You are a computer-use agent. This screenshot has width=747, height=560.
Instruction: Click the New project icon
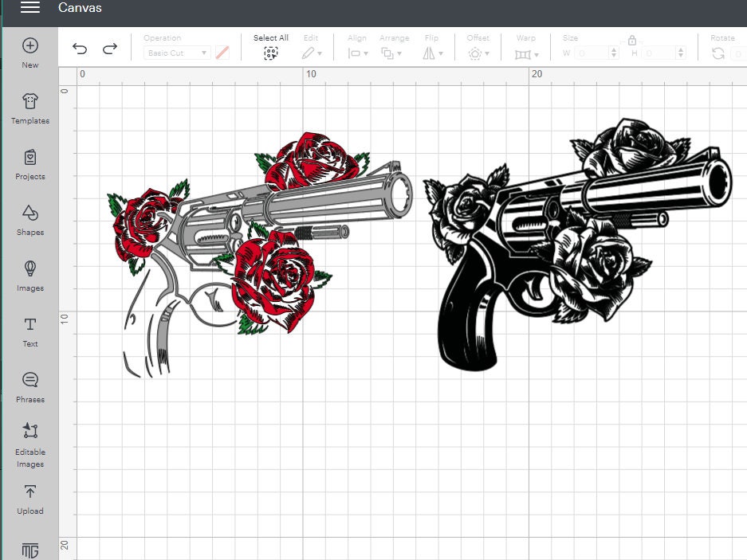coord(30,45)
